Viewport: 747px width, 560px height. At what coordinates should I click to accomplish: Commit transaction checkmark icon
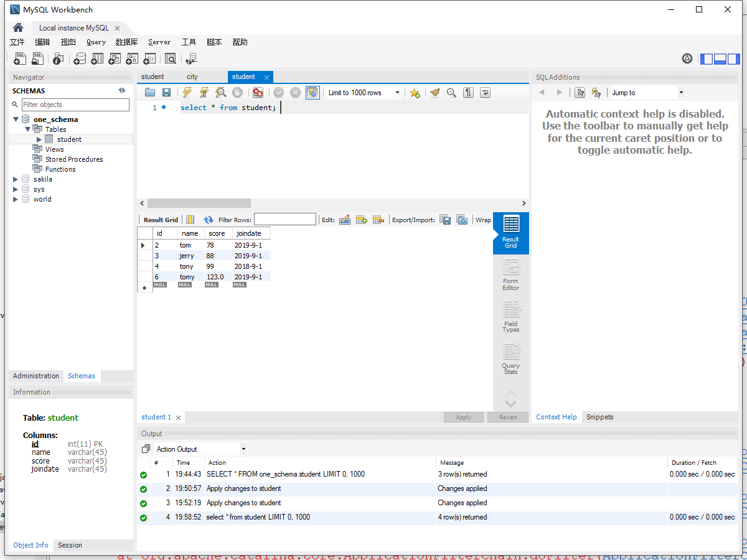[x=278, y=93]
